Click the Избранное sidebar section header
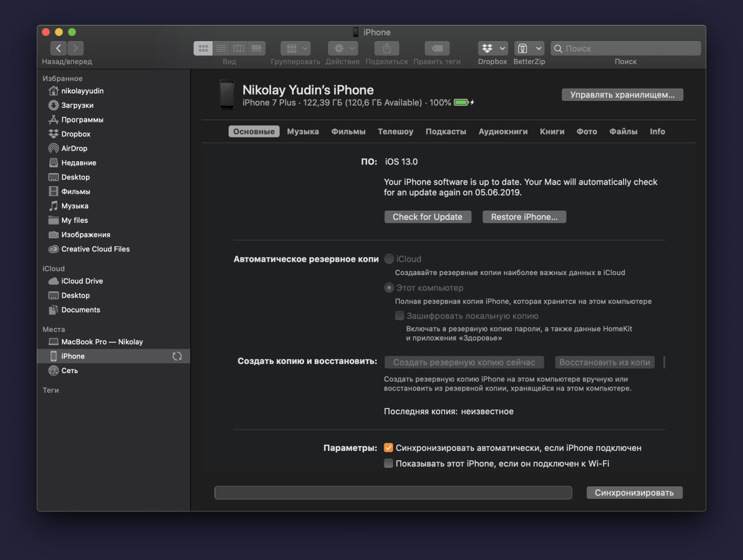The height and width of the screenshot is (560, 743). pos(63,78)
